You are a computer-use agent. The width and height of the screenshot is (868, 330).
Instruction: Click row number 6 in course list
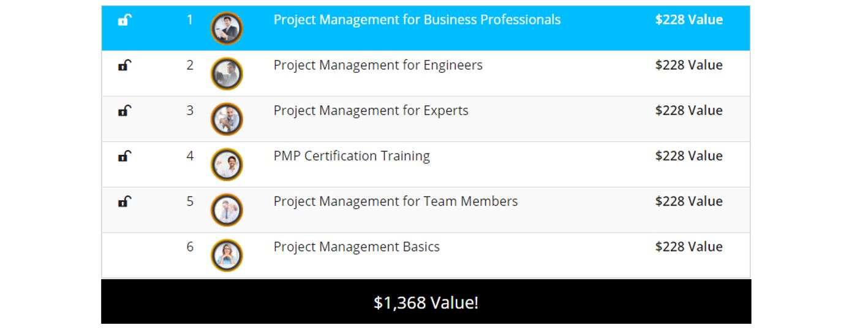[190, 247]
